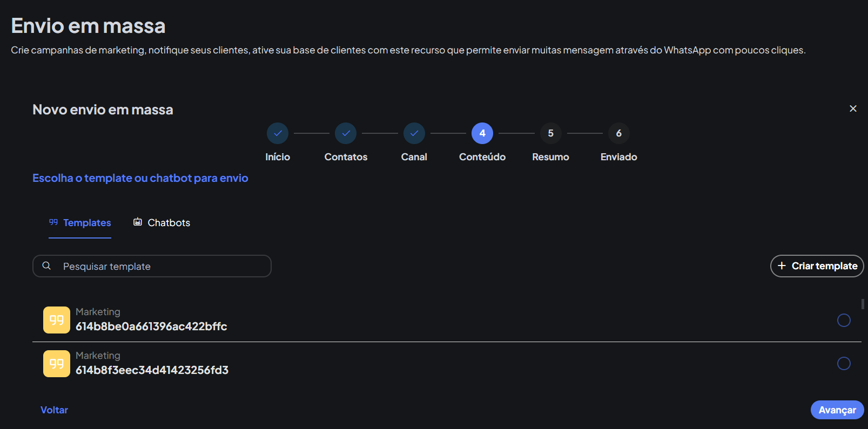The width and height of the screenshot is (868, 429).
Task: Click the Início step checkmark circle
Action: tap(278, 133)
